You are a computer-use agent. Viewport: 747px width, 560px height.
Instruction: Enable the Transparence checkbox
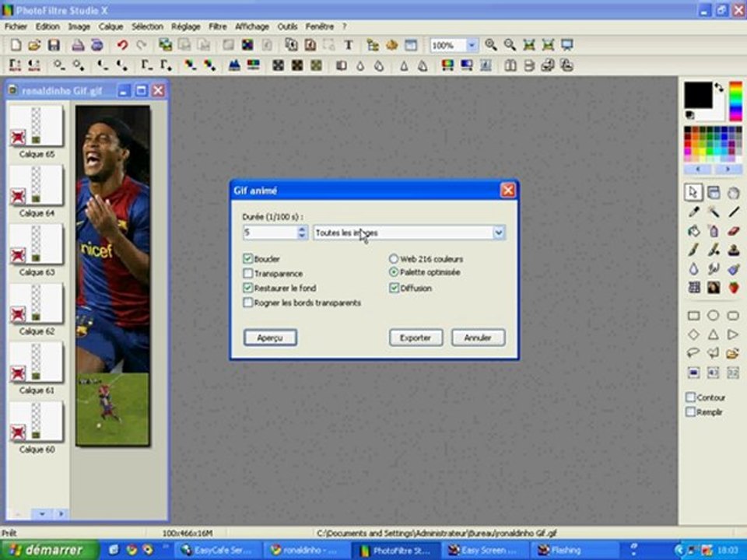247,273
